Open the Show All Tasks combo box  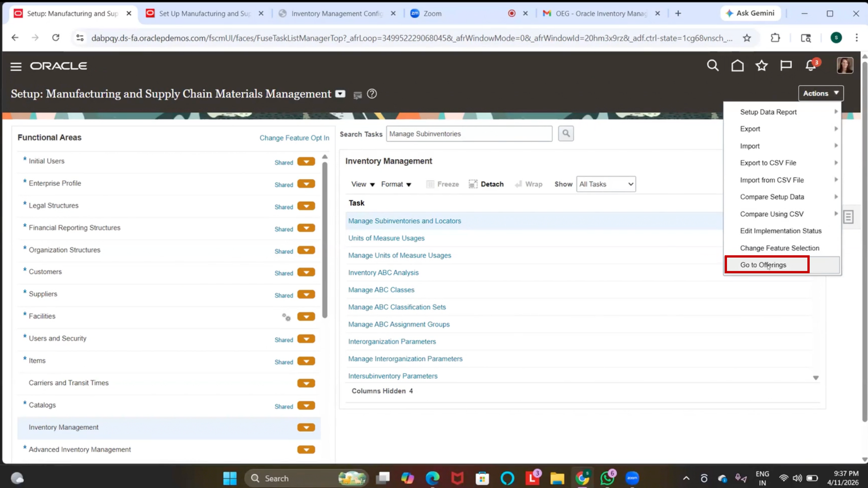point(606,184)
